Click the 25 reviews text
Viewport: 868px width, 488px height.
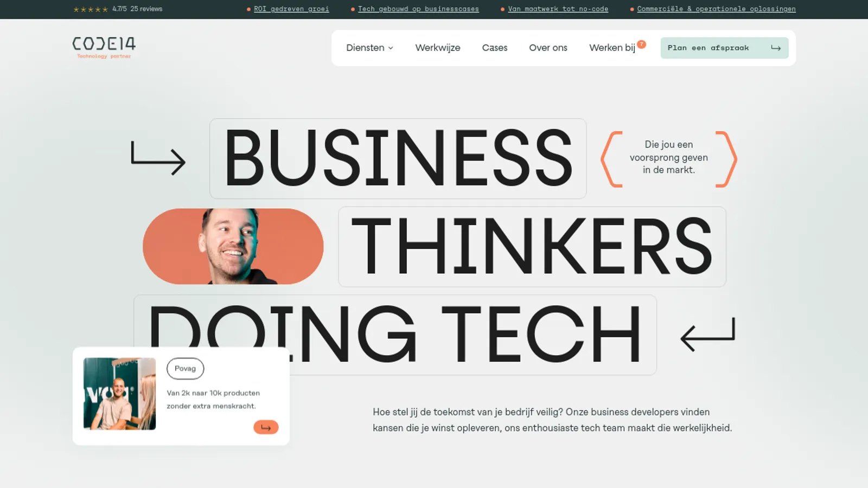[x=146, y=9]
